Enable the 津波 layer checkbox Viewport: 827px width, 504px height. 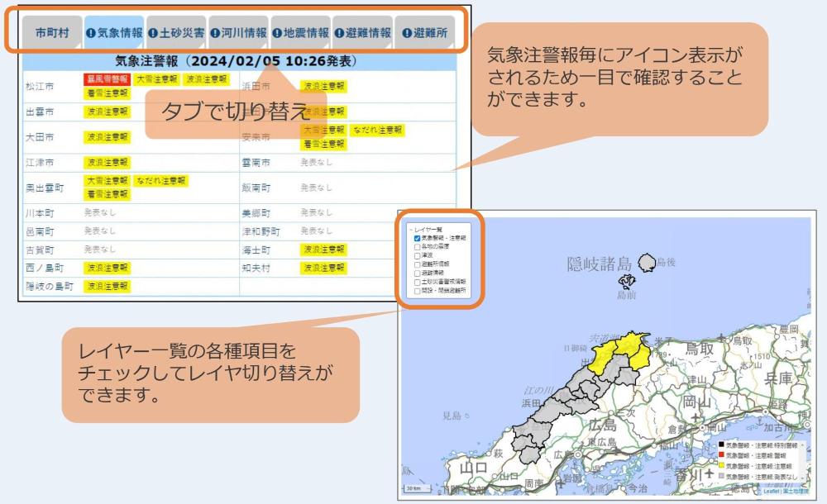pyautogui.click(x=416, y=257)
